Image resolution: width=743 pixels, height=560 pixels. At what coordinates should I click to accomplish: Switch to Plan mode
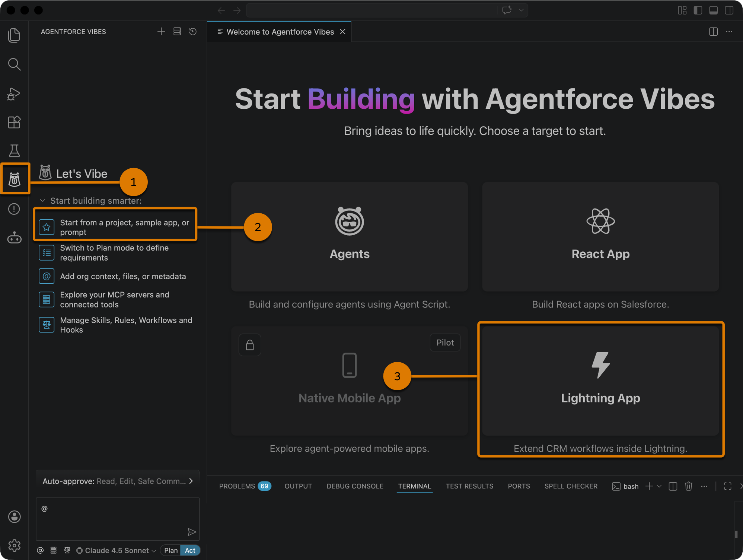click(x=171, y=550)
